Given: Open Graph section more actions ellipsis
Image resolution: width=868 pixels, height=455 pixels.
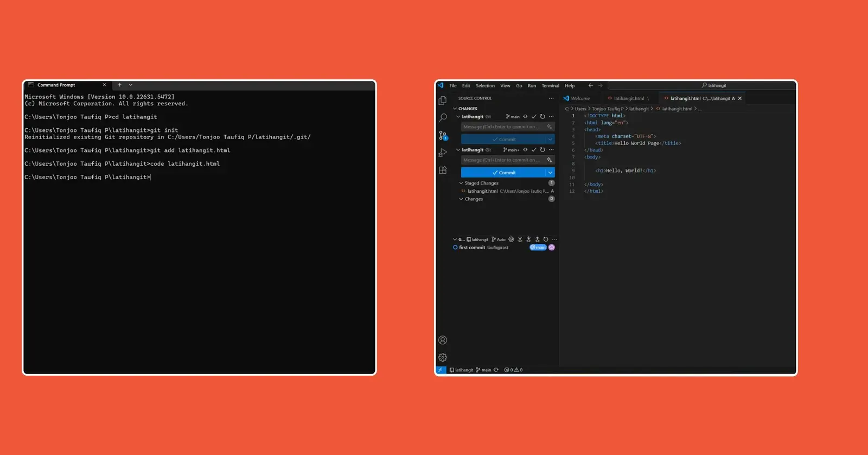Looking at the screenshot, I should tap(554, 239).
